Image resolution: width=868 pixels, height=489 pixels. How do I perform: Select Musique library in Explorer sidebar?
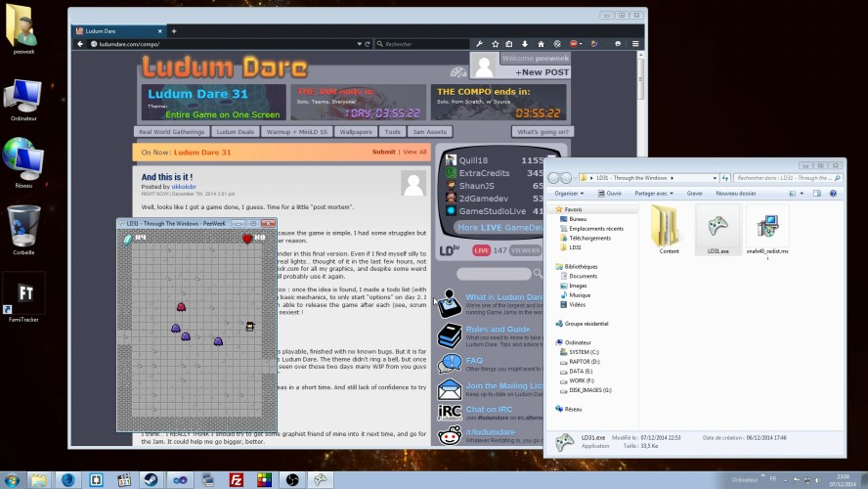point(579,295)
